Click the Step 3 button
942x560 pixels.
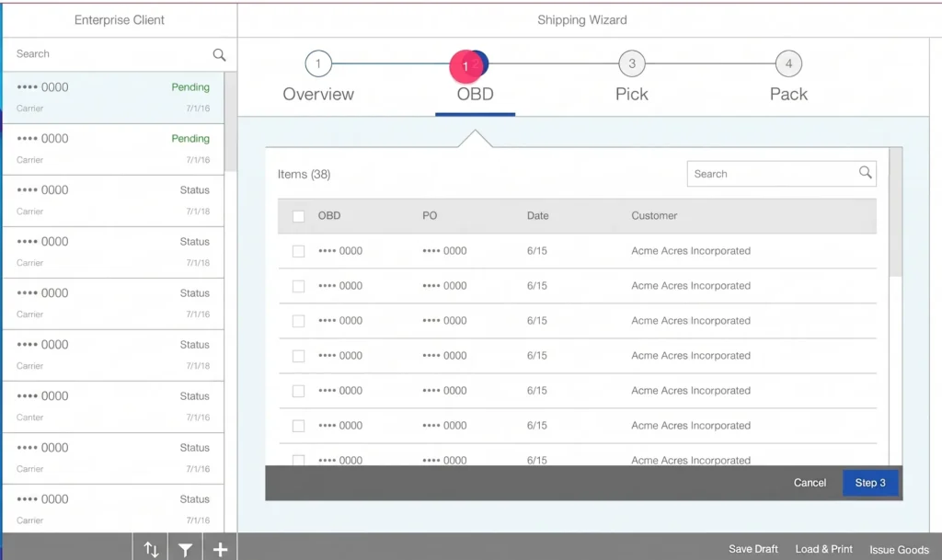[x=870, y=483]
